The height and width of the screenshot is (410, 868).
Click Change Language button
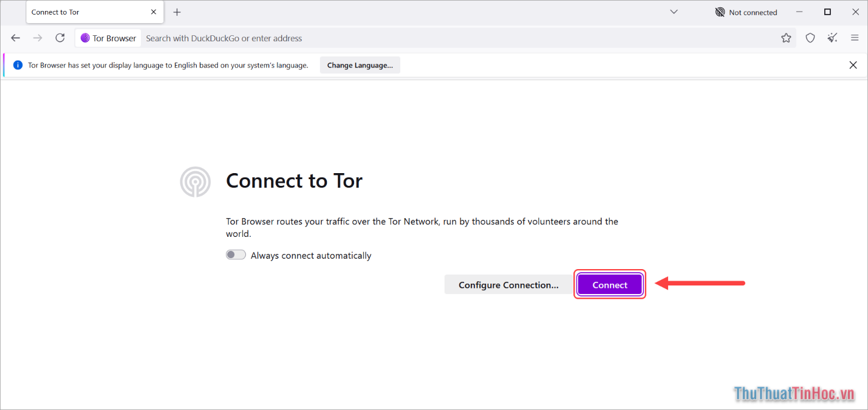point(360,65)
